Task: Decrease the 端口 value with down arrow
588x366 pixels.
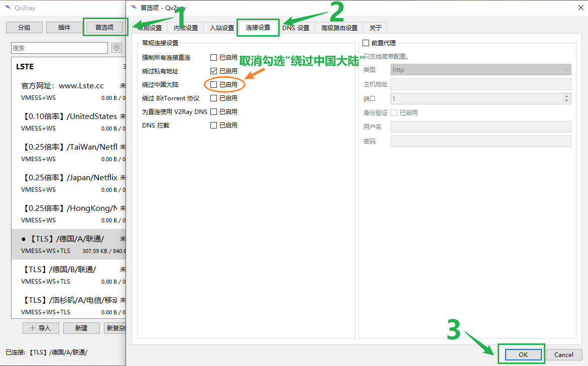Action: 567,101
